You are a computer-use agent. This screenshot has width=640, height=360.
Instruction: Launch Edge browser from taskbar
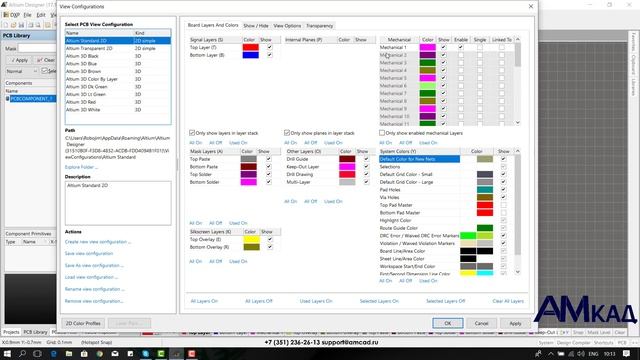53,353
